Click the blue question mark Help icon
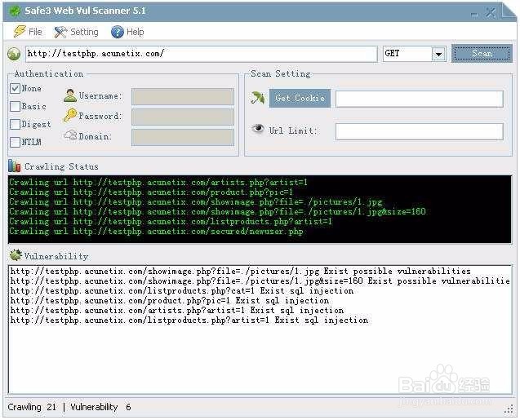The width and height of the screenshot is (520, 420). click(x=117, y=32)
